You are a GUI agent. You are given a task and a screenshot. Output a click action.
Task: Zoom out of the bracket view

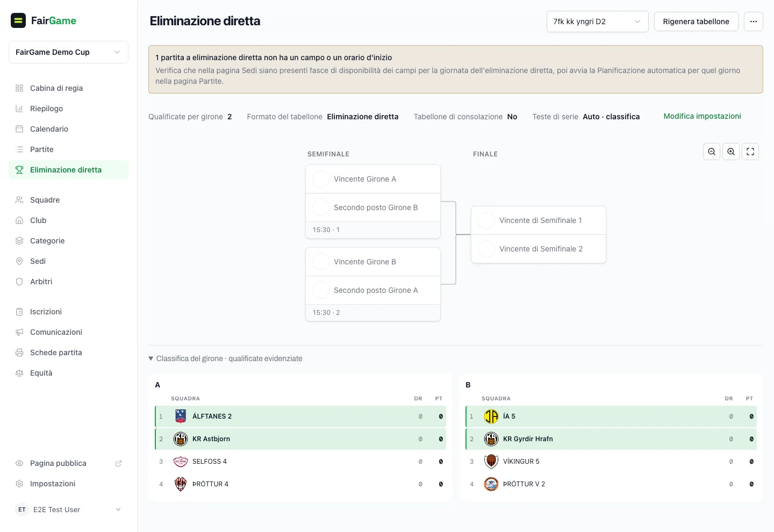point(712,152)
